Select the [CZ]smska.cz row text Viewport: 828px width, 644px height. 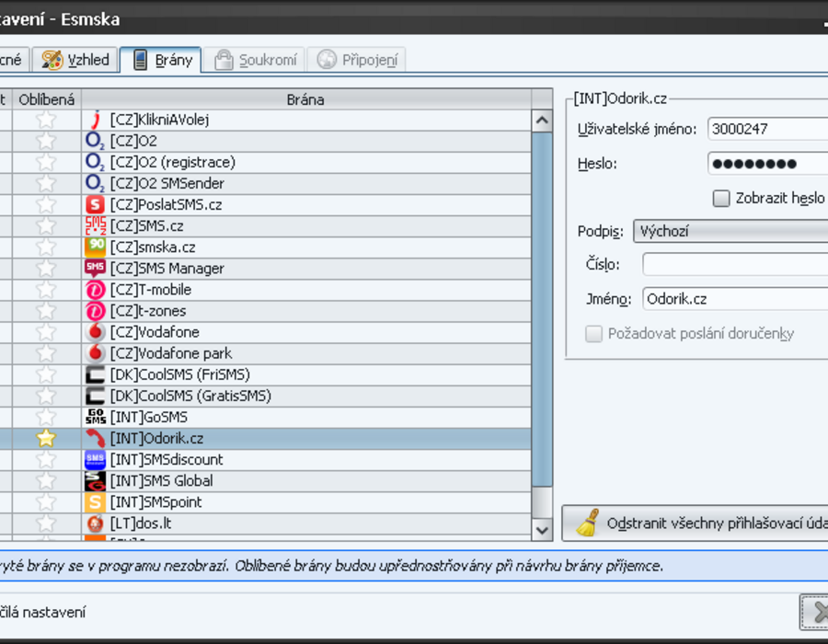coord(153,247)
